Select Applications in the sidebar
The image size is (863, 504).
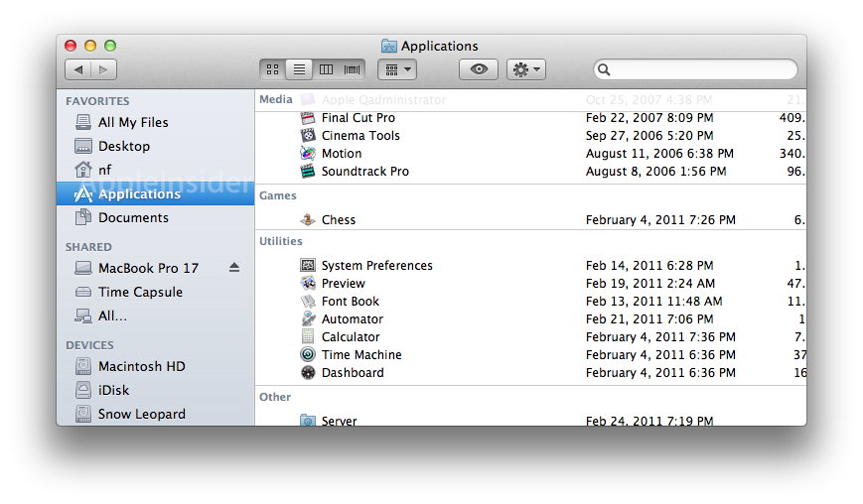click(155, 194)
